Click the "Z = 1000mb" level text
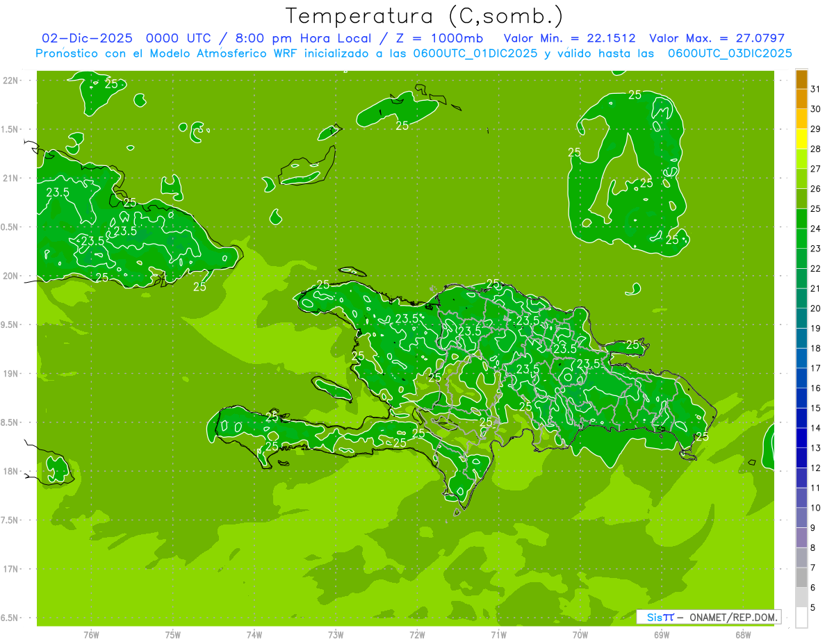Viewport: 834px width, 644px height. click(441, 38)
